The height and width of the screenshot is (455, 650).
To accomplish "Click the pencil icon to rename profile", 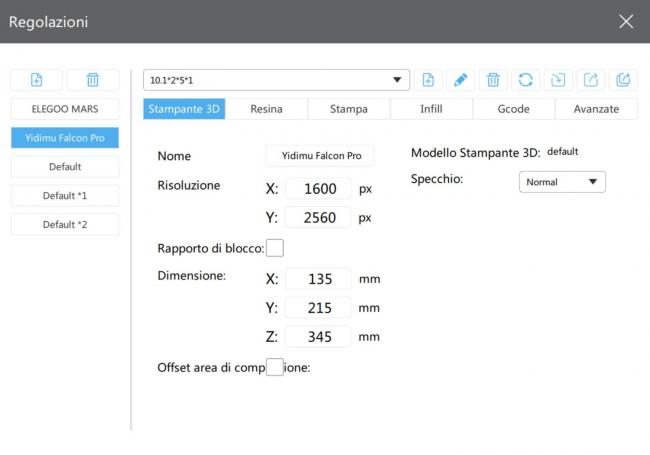I will click(460, 80).
